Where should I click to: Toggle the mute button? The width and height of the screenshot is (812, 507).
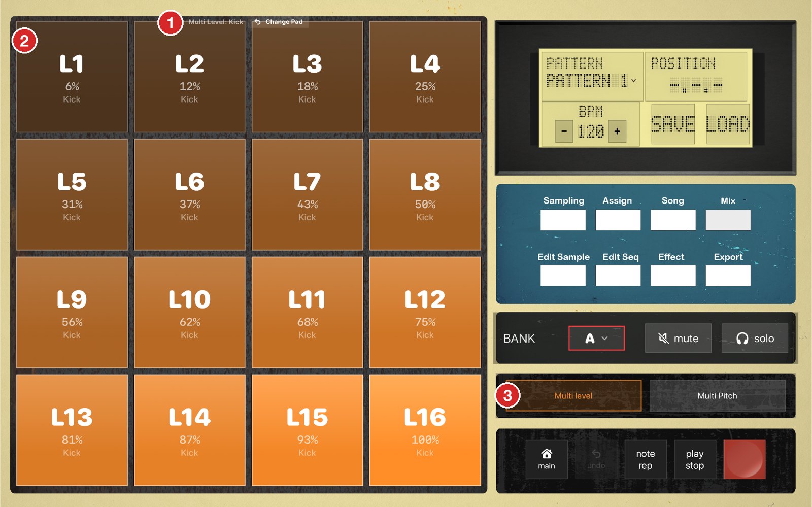point(678,338)
